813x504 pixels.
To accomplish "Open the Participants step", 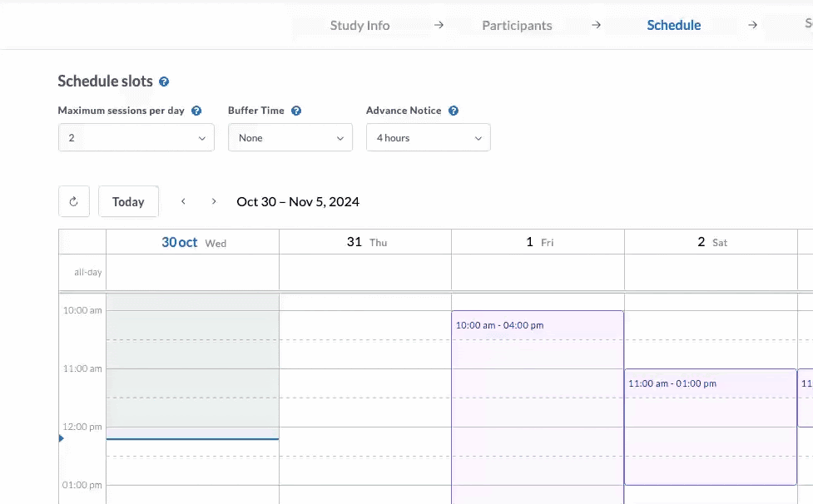I will click(x=517, y=25).
